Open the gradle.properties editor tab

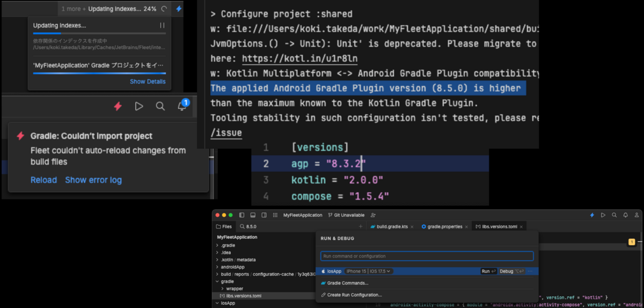[442, 227]
